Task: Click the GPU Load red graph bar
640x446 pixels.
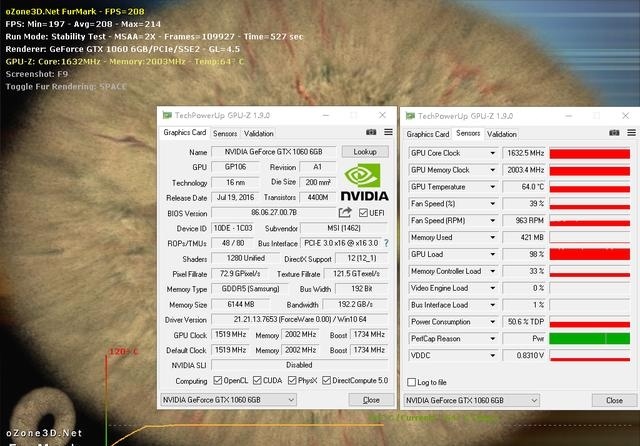Action: (589, 254)
